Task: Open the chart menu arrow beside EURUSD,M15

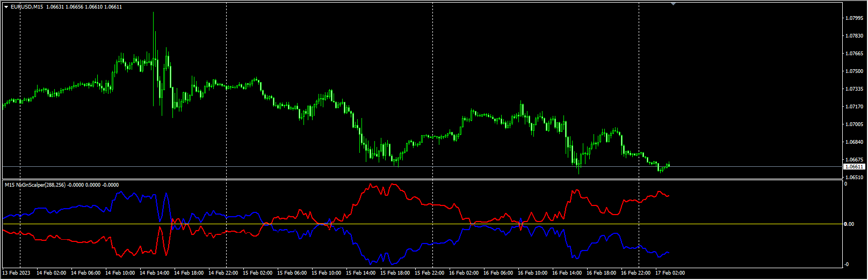Action: point(6,7)
